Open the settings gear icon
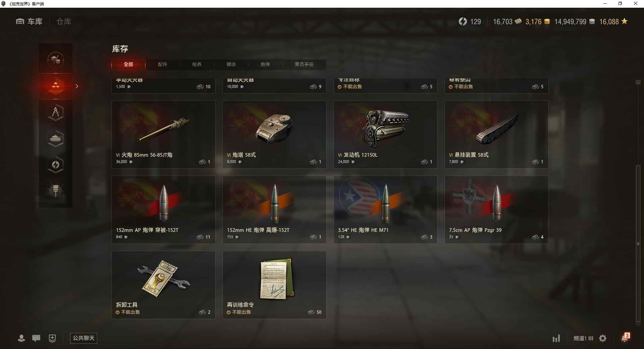 click(603, 338)
